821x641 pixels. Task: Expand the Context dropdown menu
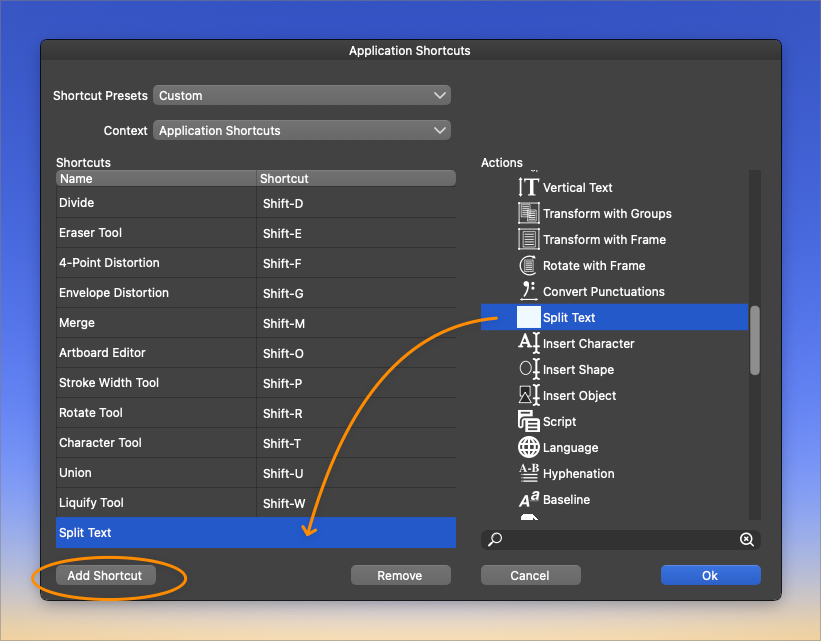pos(302,131)
